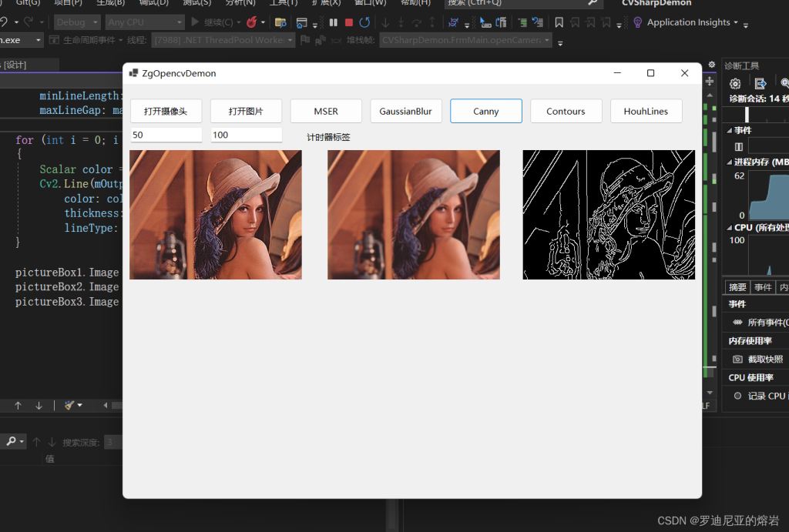Click the MSER button

point(326,111)
